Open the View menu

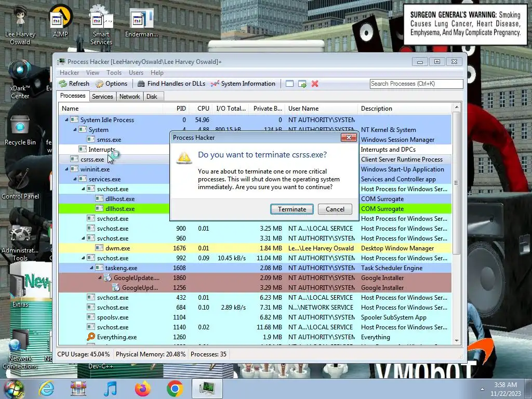[x=92, y=73]
